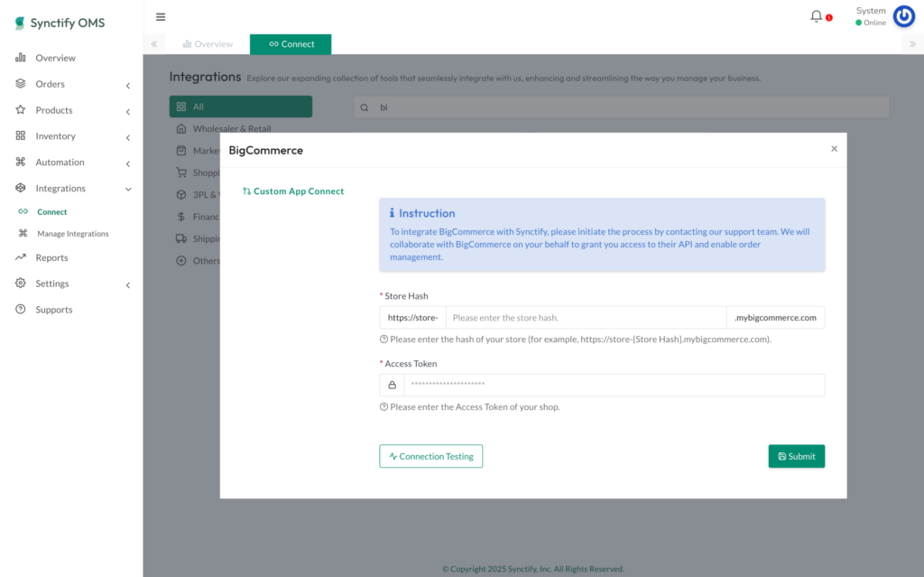Open Overview in the sidebar
This screenshot has height=577, width=924.
[55, 58]
